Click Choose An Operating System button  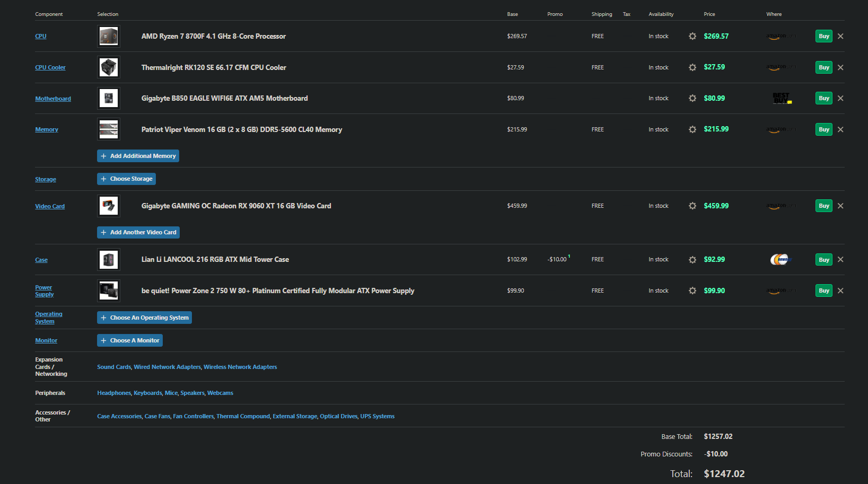pos(144,318)
